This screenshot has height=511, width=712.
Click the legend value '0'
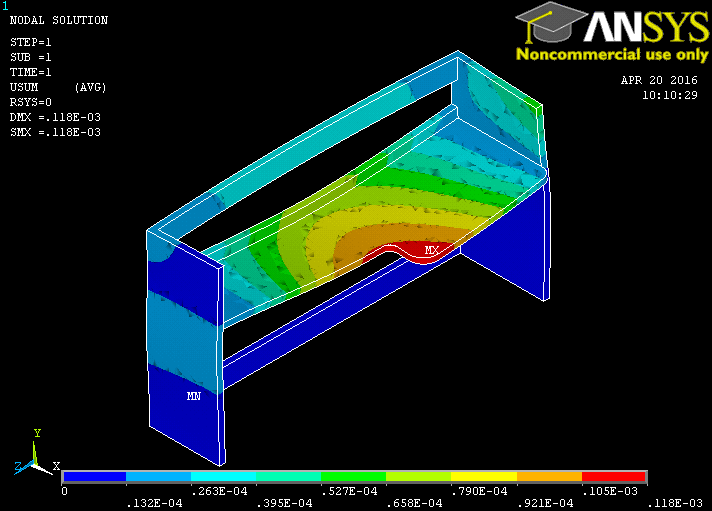[x=64, y=491]
